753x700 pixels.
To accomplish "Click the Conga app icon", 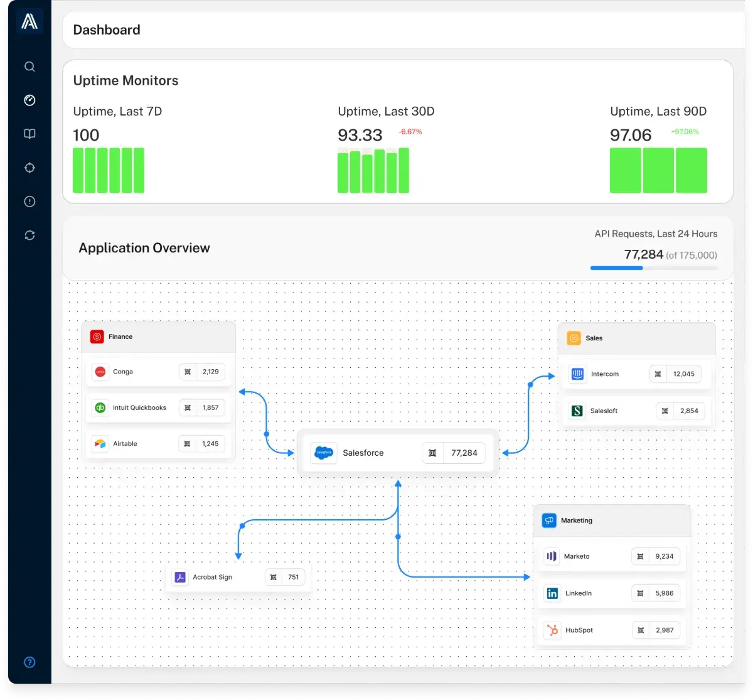I will coord(100,372).
